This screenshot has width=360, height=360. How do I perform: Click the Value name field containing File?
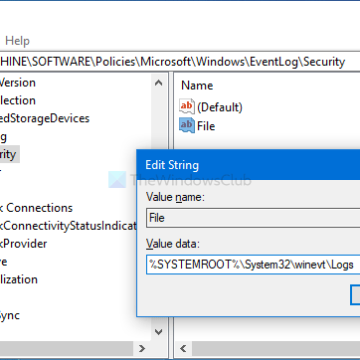click(253, 218)
